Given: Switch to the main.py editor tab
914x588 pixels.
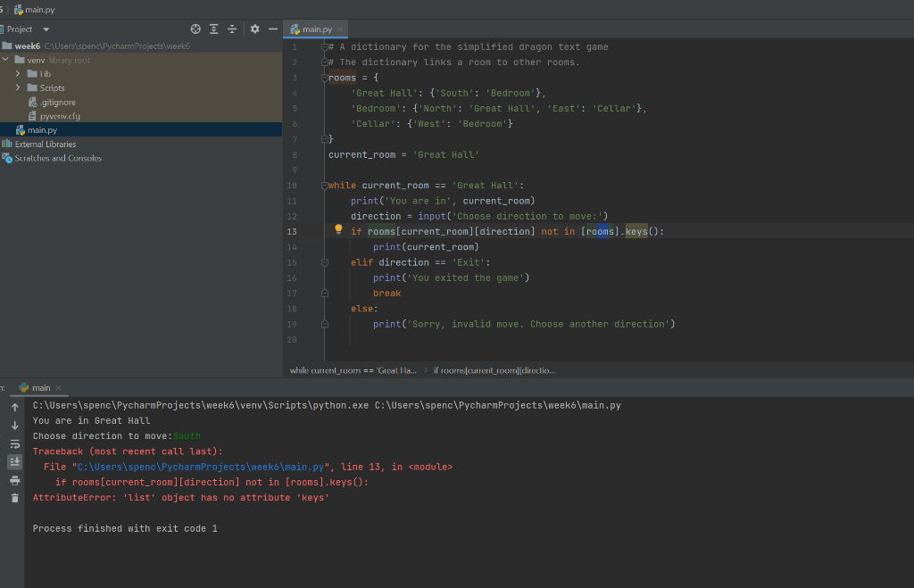Looking at the screenshot, I should (315, 29).
